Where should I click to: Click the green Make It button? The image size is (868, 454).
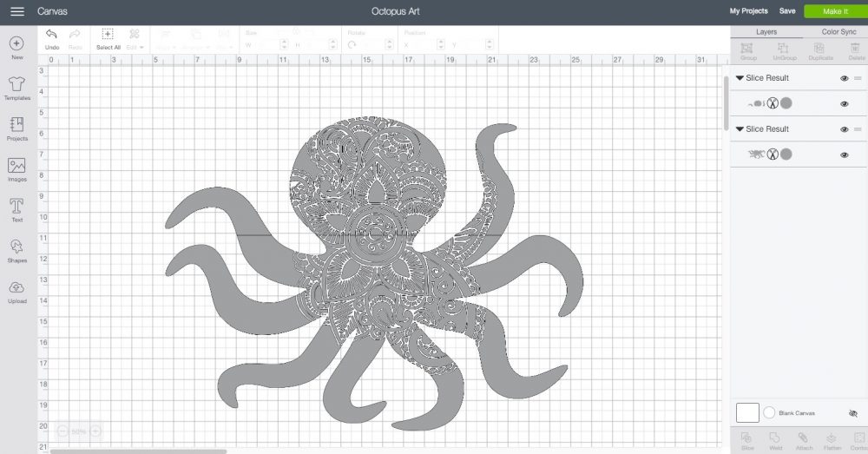click(x=835, y=11)
